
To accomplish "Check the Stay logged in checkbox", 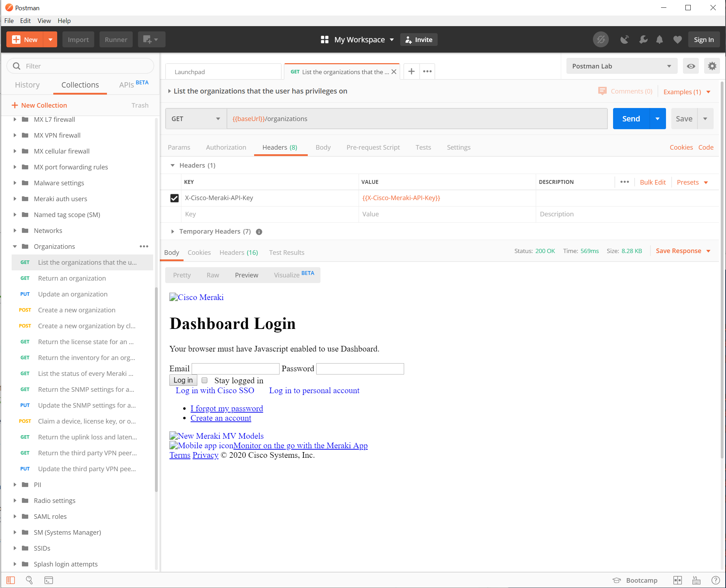I will coord(204,380).
